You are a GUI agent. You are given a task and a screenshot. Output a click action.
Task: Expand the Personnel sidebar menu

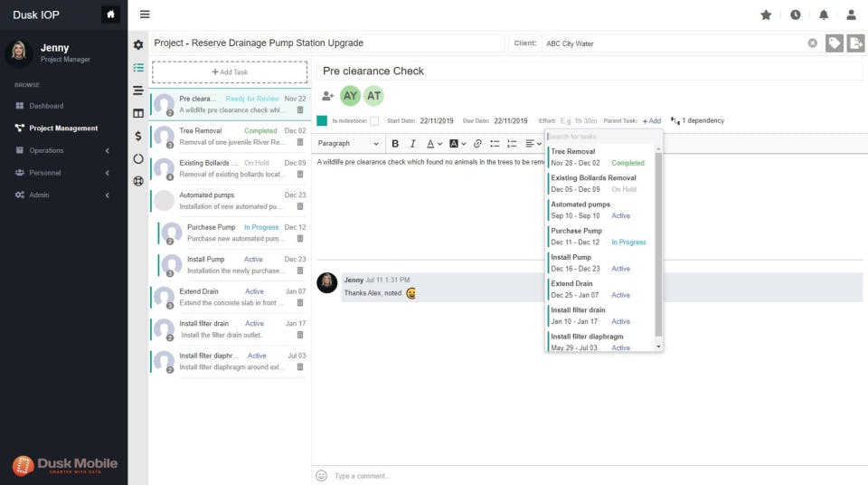[62, 173]
